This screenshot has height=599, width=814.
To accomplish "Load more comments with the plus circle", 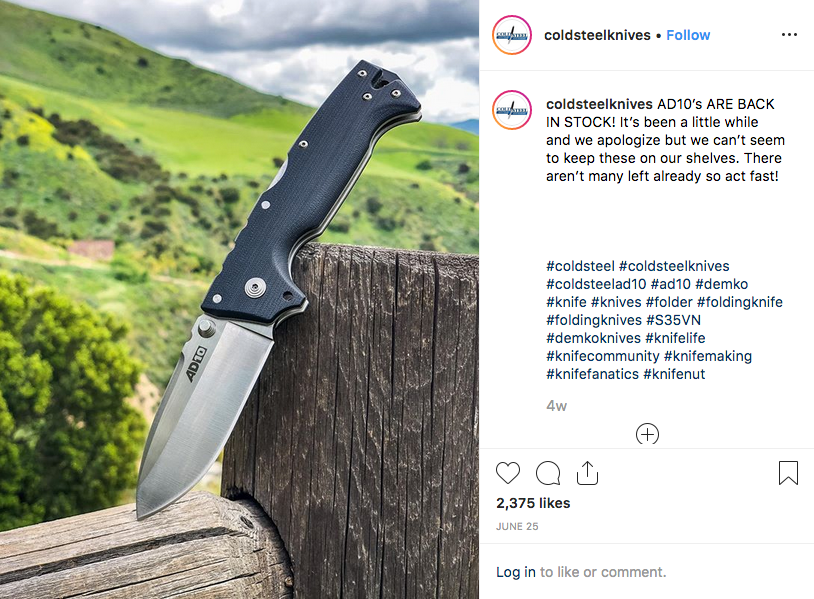I will pyautogui.click(x=647, y=434).
